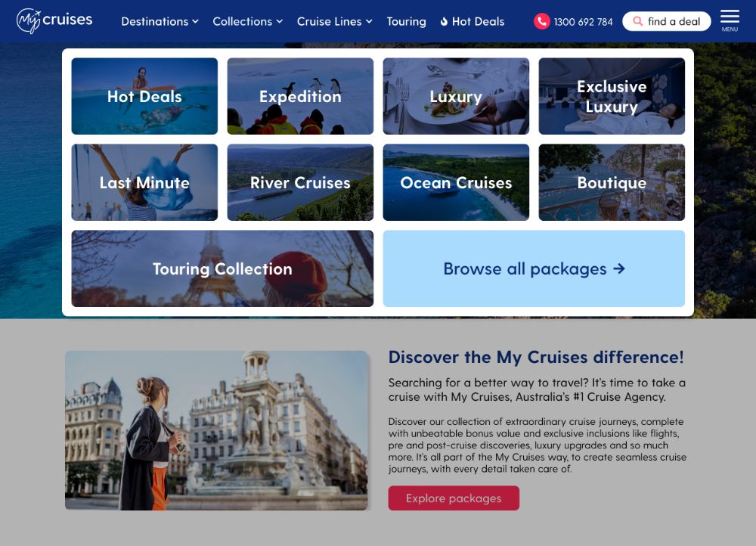Select the Last Minute collection tile
756x546 pixels.
pos(144,182)
